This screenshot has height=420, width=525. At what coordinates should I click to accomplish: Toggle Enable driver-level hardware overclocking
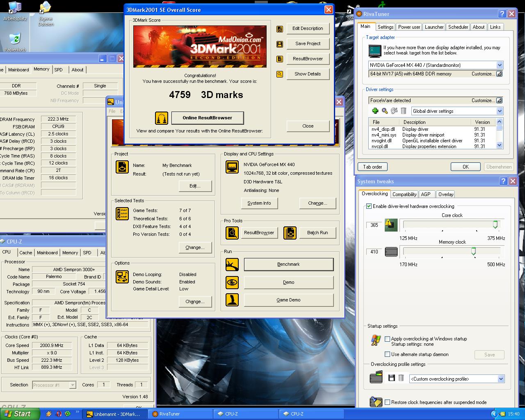[x=369, y=206]
